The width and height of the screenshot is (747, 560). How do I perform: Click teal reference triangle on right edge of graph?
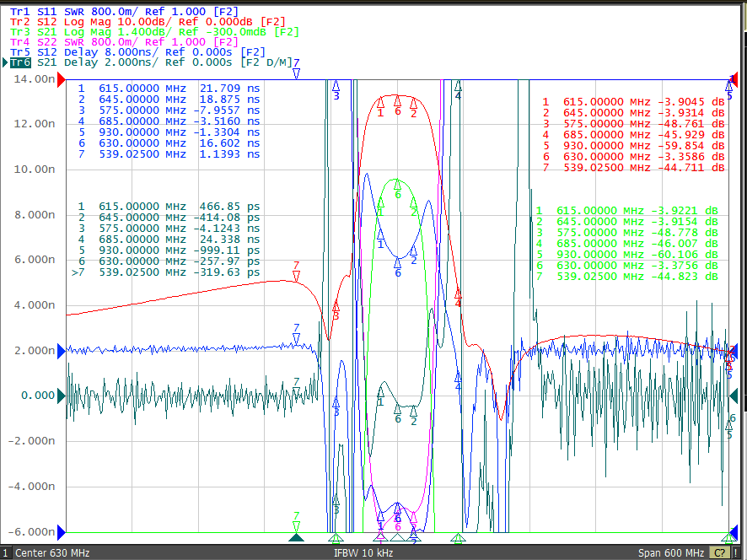734,396
